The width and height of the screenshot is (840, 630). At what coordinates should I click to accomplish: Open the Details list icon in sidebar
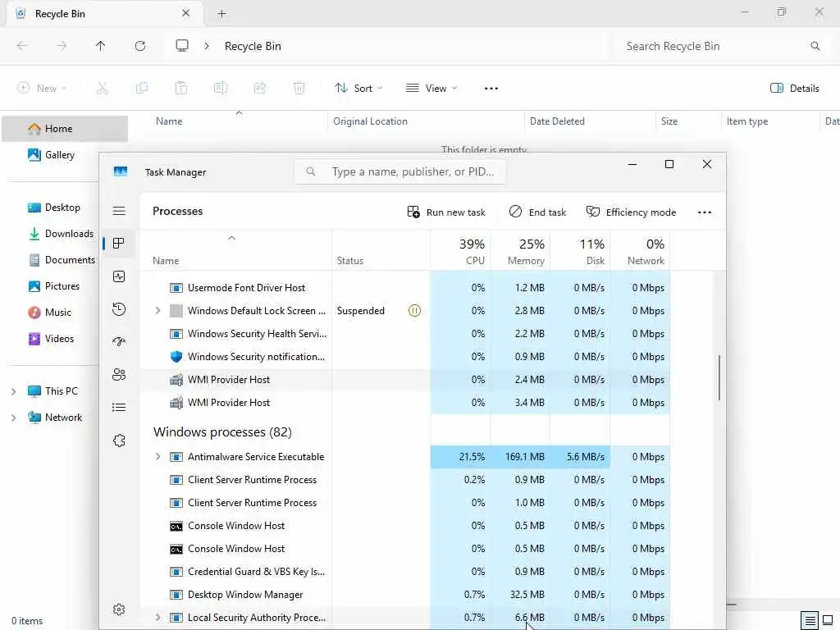coord(119,407)
